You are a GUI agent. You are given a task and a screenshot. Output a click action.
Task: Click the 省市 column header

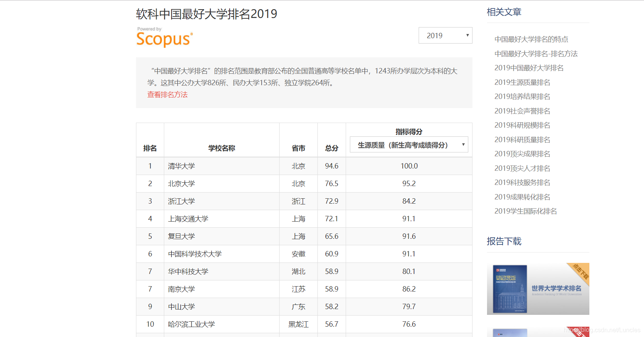tap(298, 148)
